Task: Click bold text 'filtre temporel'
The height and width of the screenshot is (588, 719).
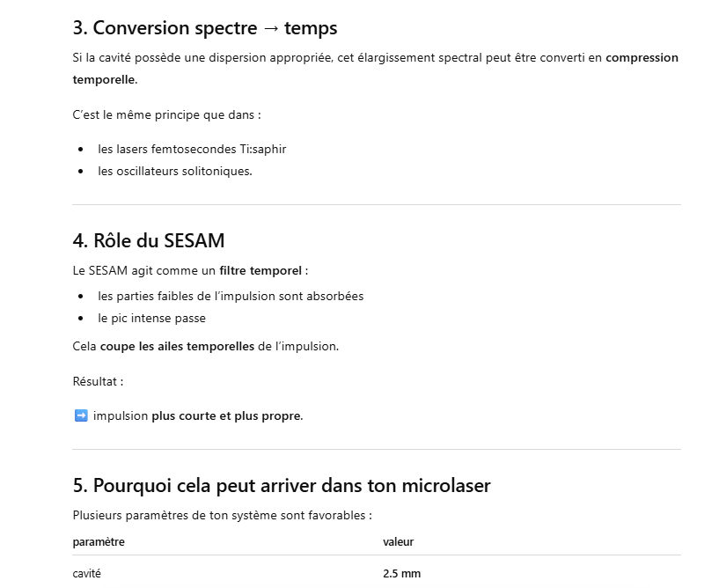Action: point(261,270)
